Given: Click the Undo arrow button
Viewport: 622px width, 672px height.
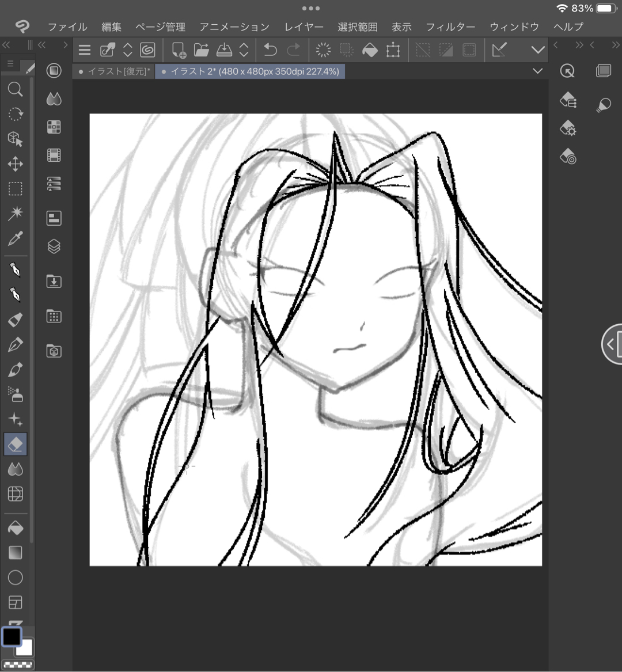Looking at the screenshot, I should (270, 50).
